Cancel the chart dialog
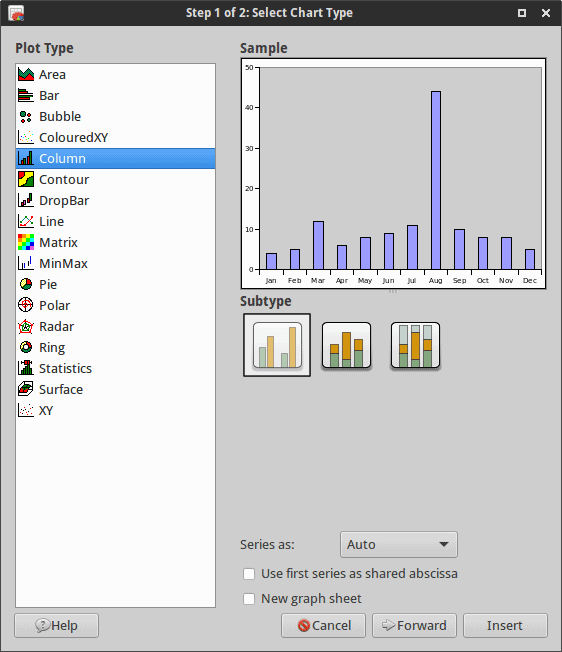Image resolution: width=562 pixels, height=652 pixels. pos(323,625)
